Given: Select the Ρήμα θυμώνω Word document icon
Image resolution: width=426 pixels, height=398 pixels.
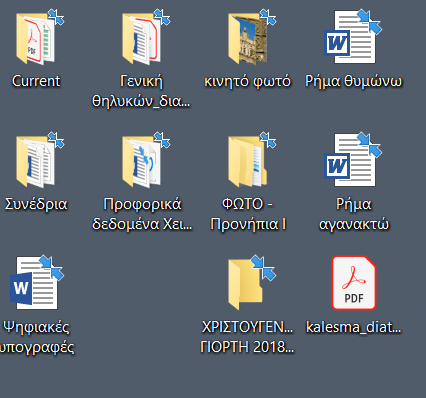Looking at the screenshot, I should 354,37.
